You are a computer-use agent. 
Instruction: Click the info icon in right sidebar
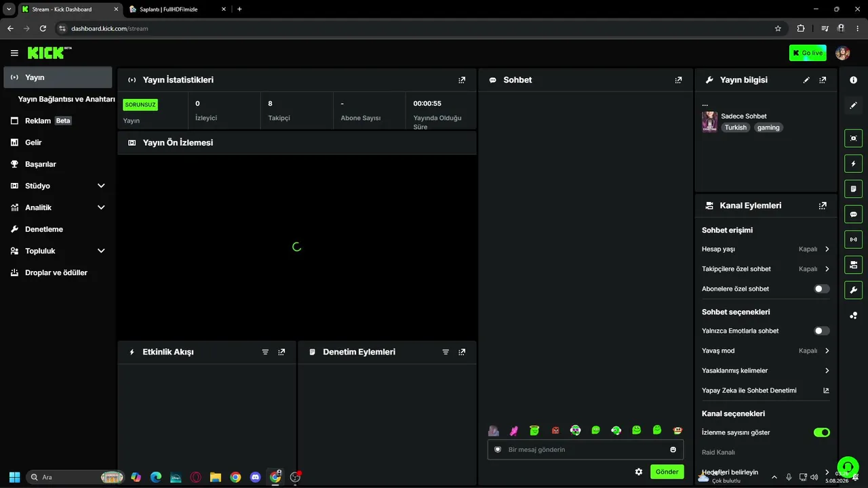pos(853,80)
